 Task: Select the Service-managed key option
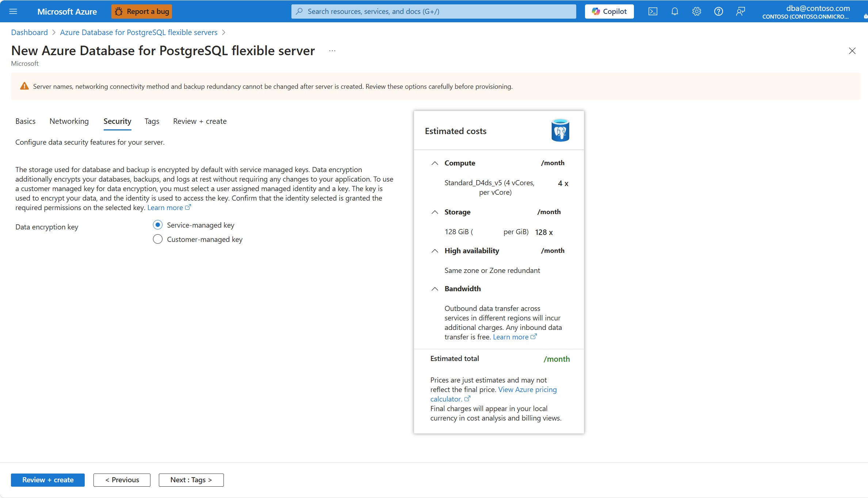click(157, 225)
